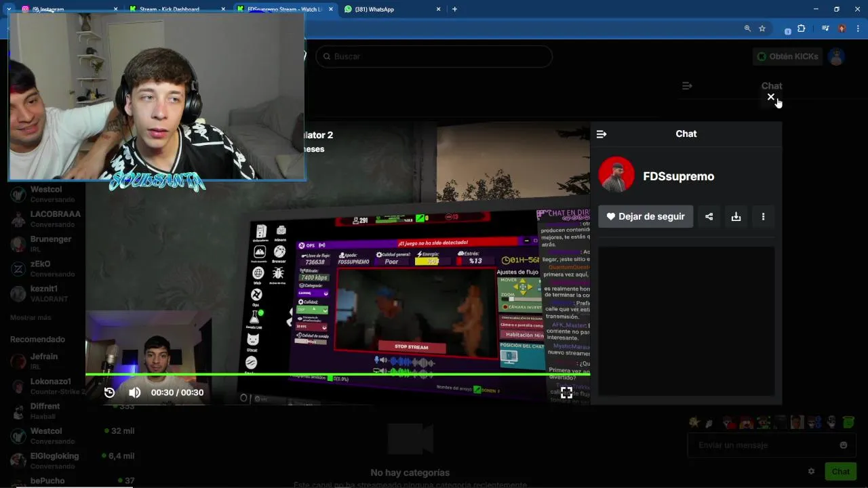Mute the clip volume speaker icon
The image size is (868, 488).
pos(134,392)
